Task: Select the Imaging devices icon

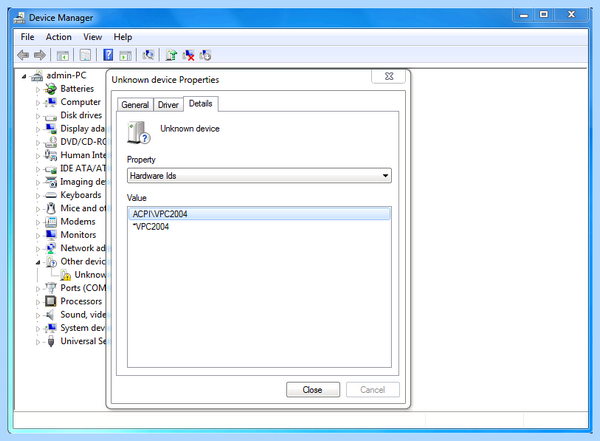Action: [51, 182]
